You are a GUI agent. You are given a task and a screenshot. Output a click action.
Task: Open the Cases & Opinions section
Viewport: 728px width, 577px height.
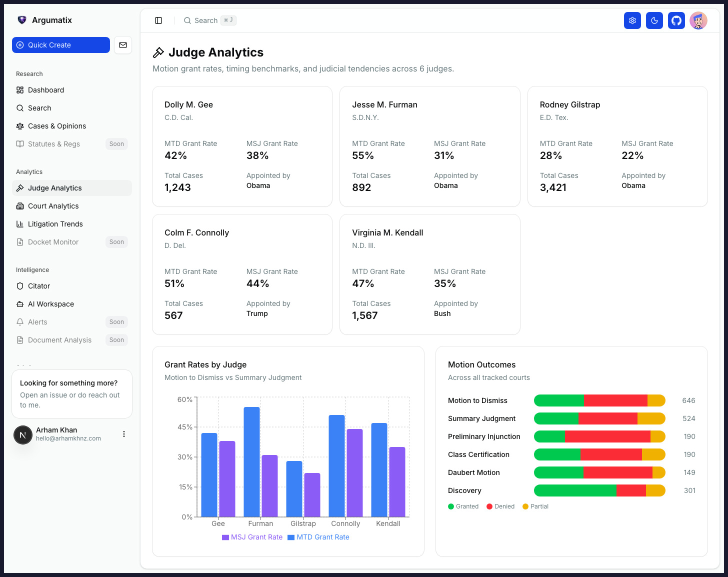pos(57,126)
